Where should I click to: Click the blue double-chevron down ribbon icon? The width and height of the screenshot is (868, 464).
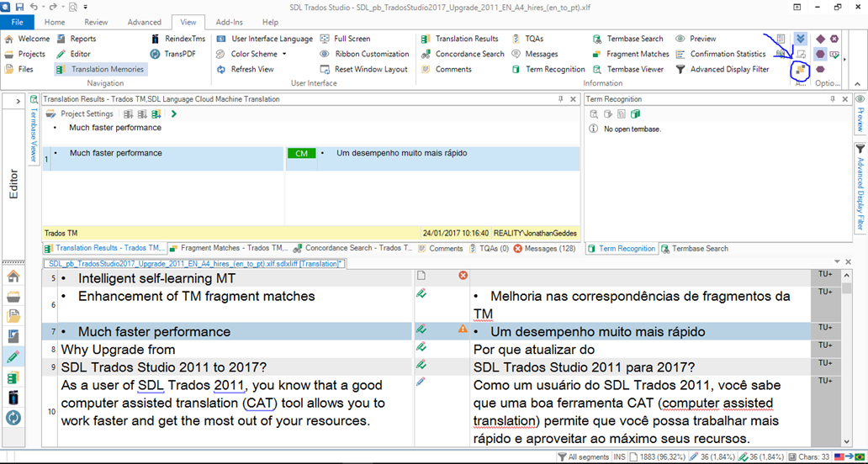click(x=800, y=39)
